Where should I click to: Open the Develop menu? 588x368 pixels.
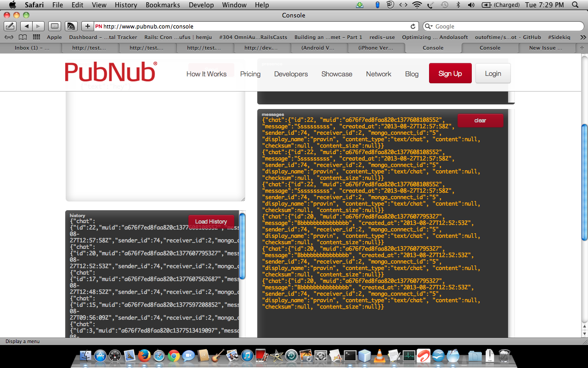pyautogui.click(x=201, y=5)
